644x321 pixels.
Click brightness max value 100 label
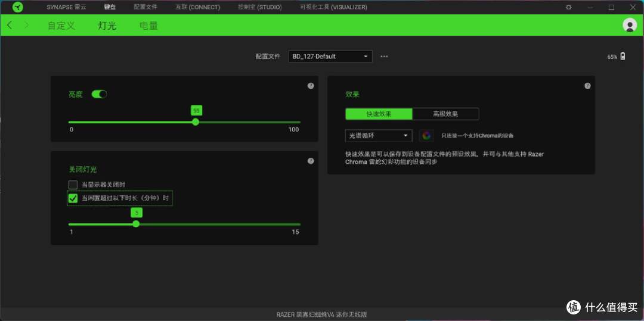click(293, 130)
